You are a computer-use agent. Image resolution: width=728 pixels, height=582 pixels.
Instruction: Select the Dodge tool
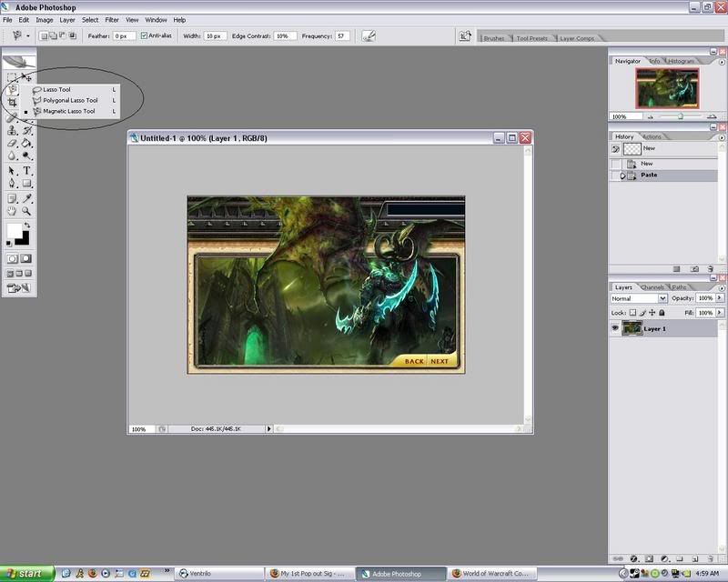27,156
